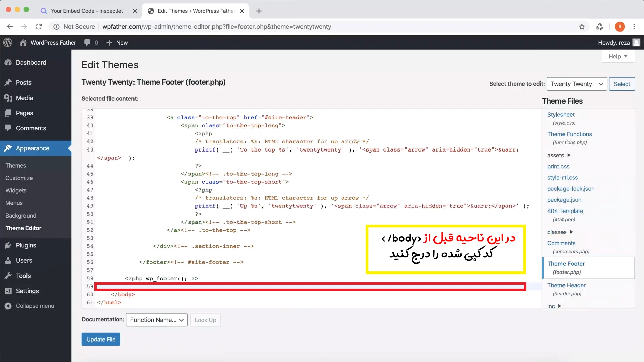Open WordPress Father site home icon
This screenshot has width=644, height=362.
pyautogui.click(x=23, y=43)
